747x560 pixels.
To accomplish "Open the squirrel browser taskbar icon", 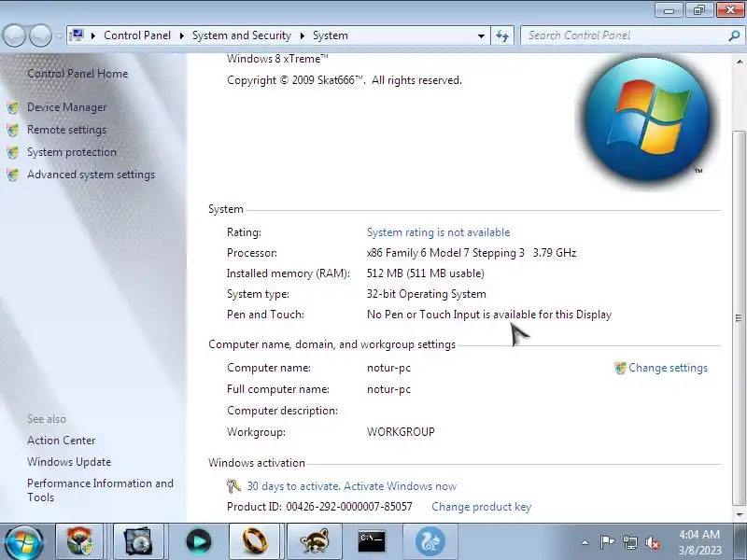I will coord(430,541).
